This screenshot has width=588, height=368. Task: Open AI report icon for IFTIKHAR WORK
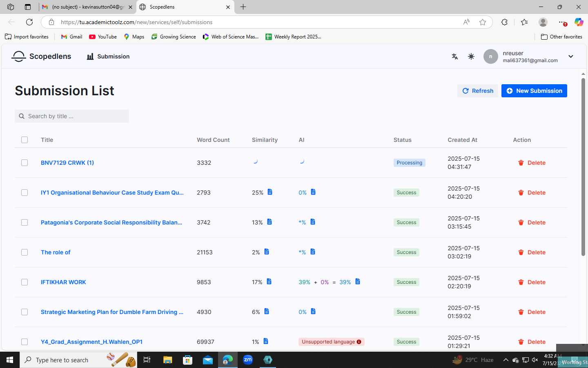(x=358, y=281)
